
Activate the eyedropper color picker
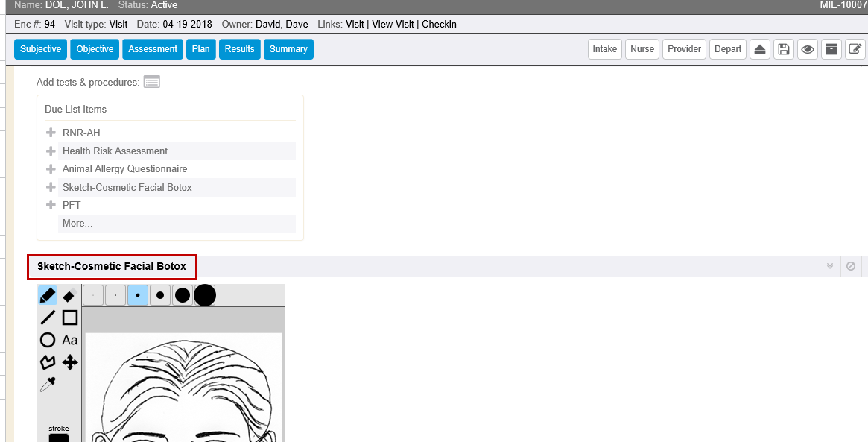[48, 385]
